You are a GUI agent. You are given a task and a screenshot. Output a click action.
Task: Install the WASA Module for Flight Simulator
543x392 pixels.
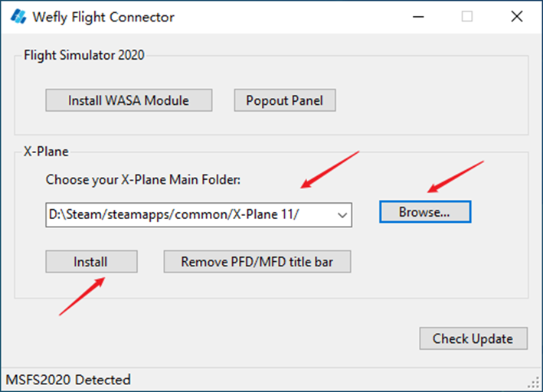tap(129, 100)
